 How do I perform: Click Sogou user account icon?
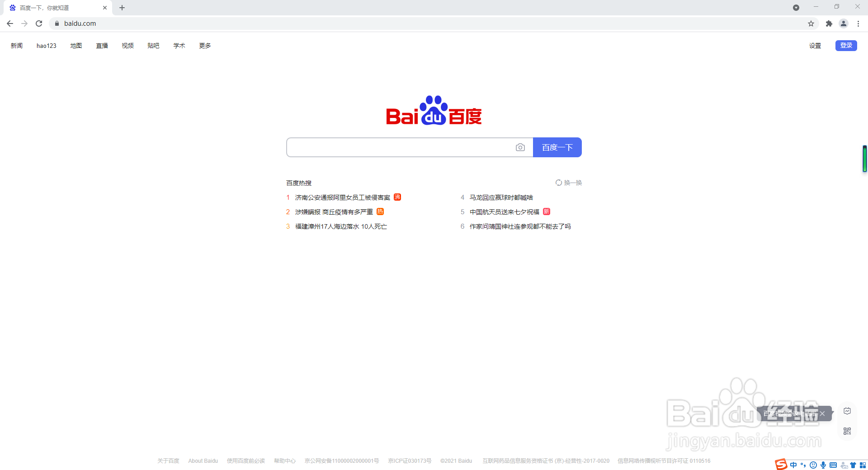click(844, 465)
